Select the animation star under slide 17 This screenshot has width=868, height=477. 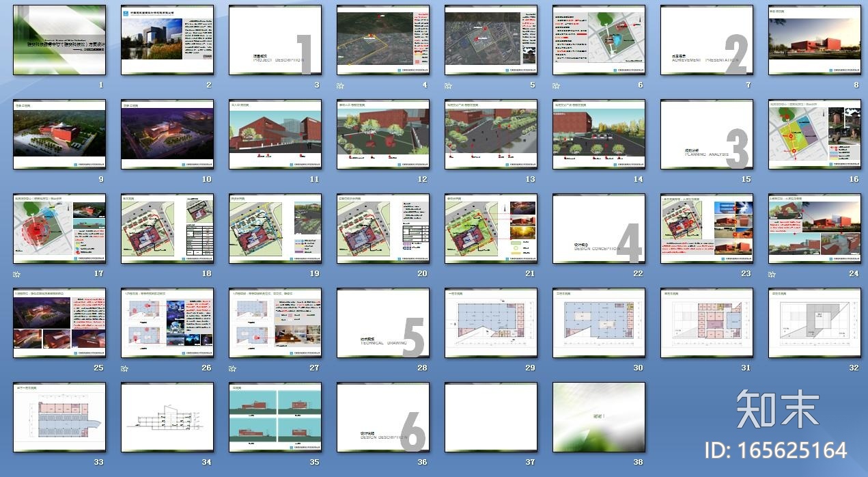14,273
